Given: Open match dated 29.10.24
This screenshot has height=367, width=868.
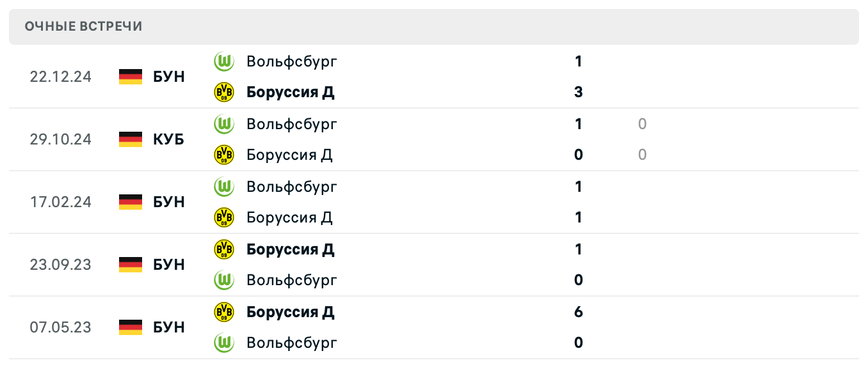Looking at the screenshot, I should [x=61, y=139].
